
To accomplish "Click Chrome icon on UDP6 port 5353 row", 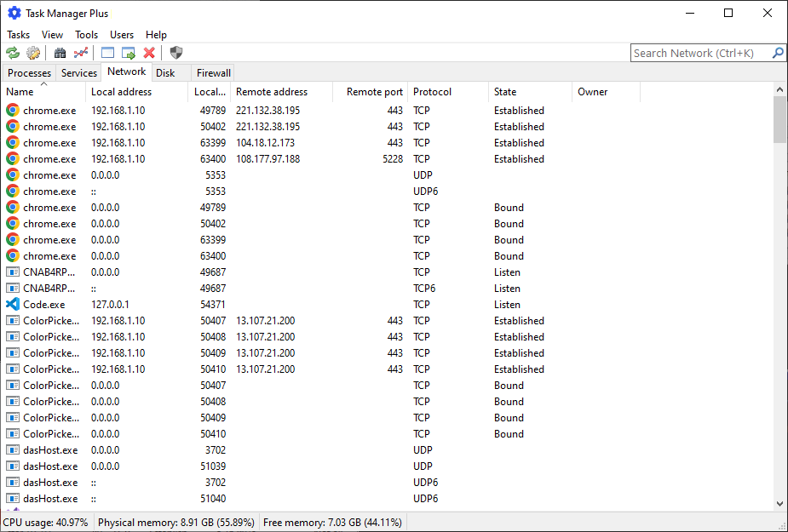I will [13, 191].
